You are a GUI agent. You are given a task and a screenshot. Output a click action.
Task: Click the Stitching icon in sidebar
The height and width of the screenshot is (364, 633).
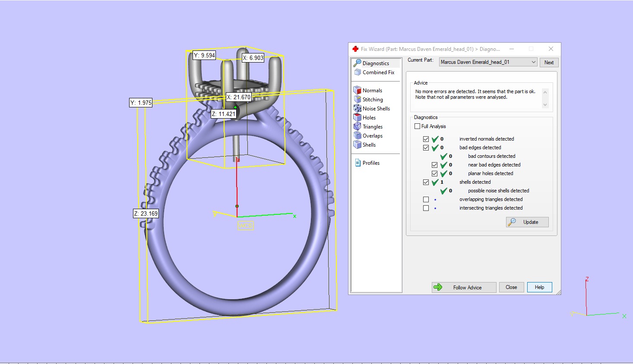coord(357,99)
